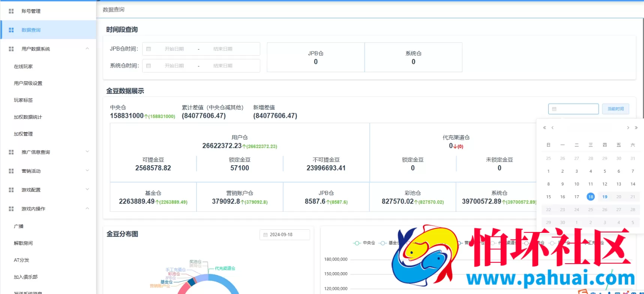Toggle 中央仓 legend in line chart
Viewport: 644px width, 294px height.
tap(364, 243)
